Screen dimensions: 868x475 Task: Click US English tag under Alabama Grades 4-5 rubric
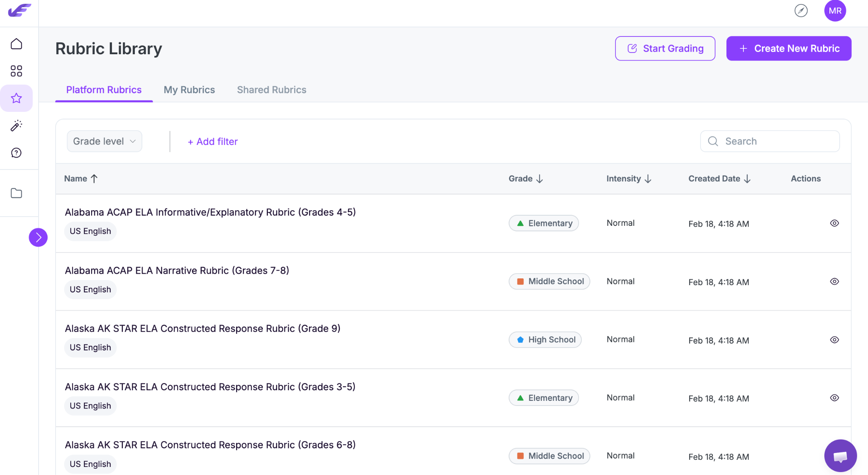pos(90,231)
